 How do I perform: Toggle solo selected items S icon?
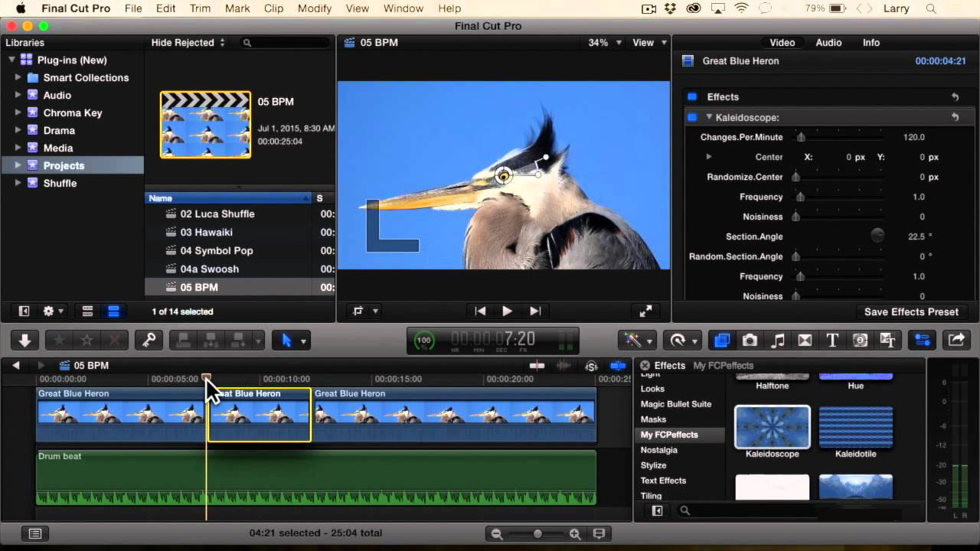pos(591,366)
